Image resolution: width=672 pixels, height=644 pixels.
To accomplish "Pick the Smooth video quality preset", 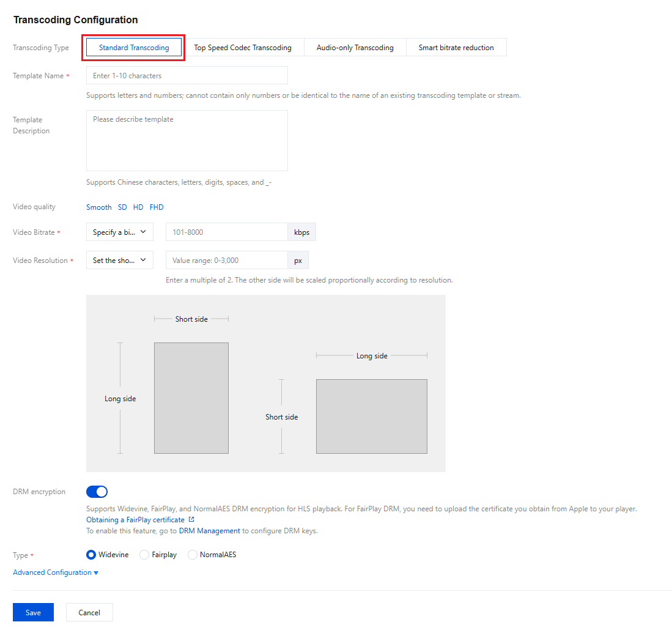I will 99,207.
